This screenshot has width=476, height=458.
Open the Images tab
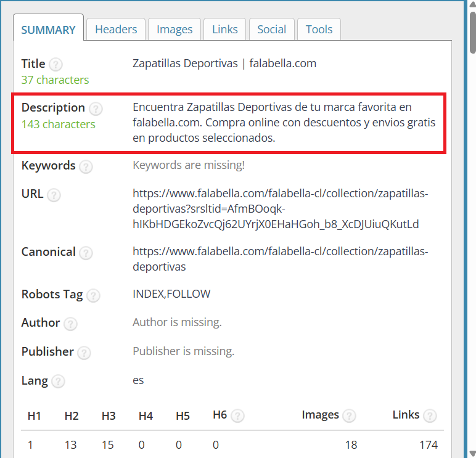coord(174,30)
